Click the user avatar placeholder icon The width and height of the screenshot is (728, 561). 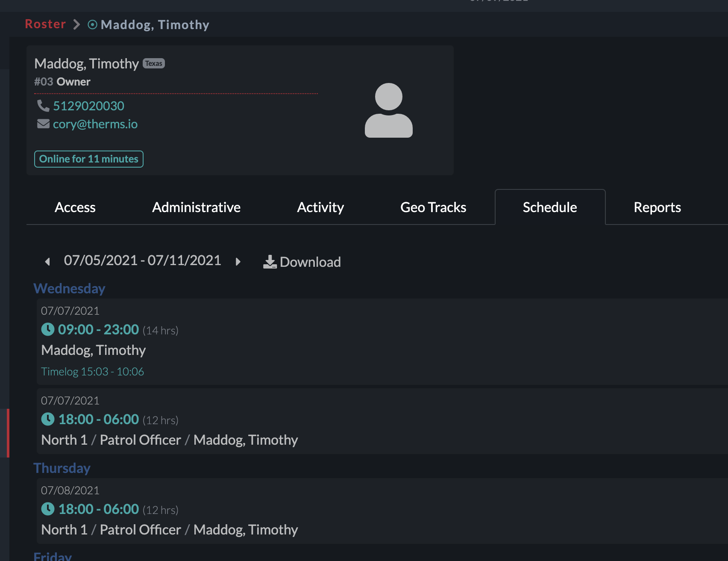pos(389,109)
